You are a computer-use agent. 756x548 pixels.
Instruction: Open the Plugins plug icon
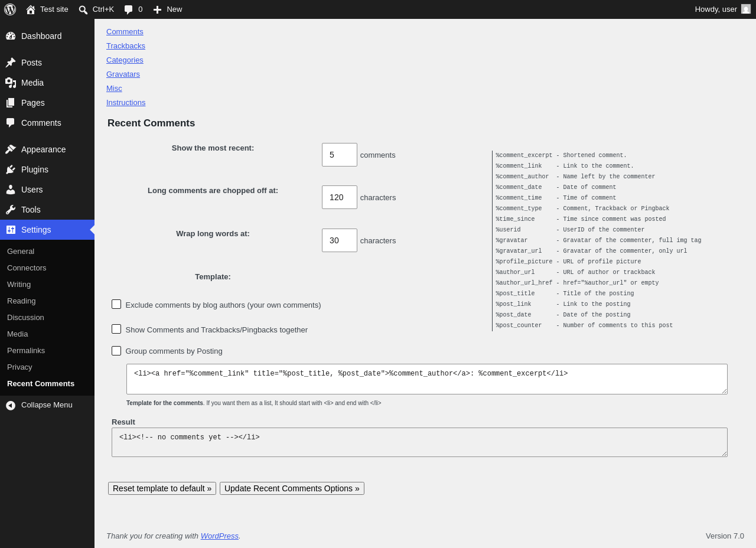[11, 169]
